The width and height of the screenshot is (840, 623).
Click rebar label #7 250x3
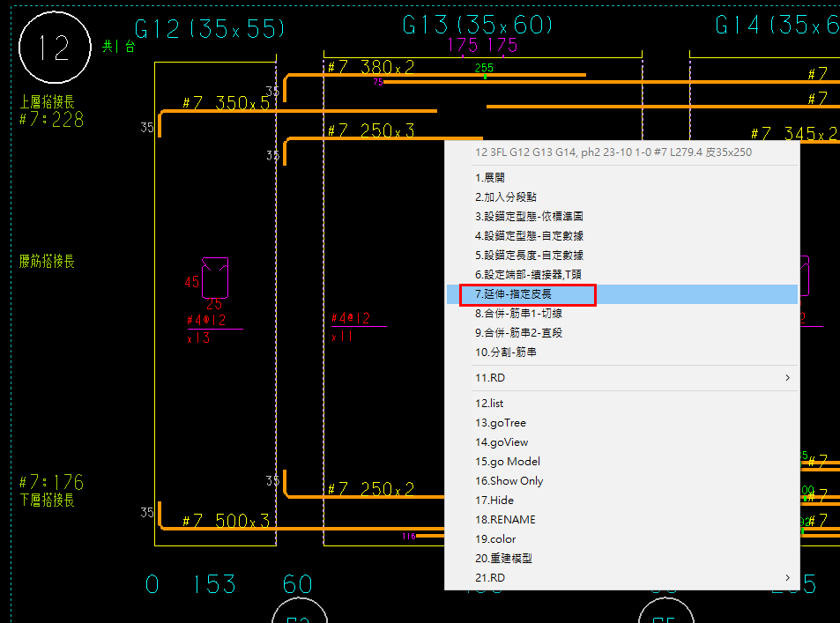coord(371,130)
